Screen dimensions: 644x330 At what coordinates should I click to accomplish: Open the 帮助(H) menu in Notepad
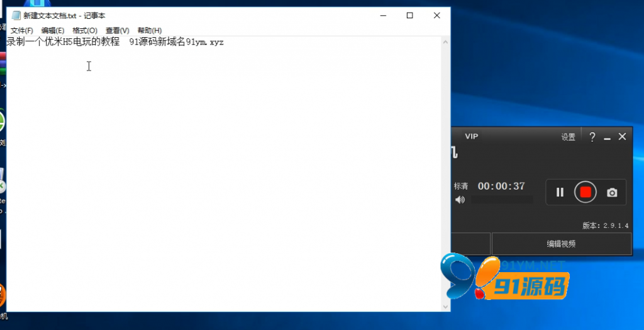tap(150, 30)
